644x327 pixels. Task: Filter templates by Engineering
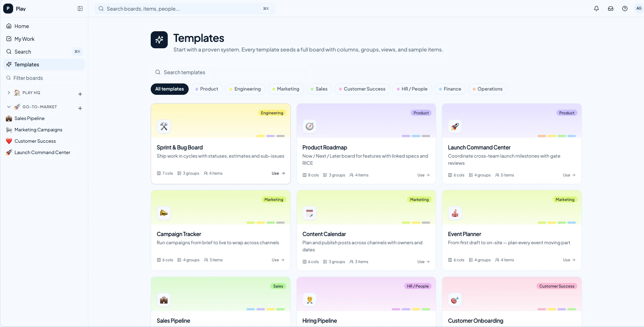click(x=245, y=89)
